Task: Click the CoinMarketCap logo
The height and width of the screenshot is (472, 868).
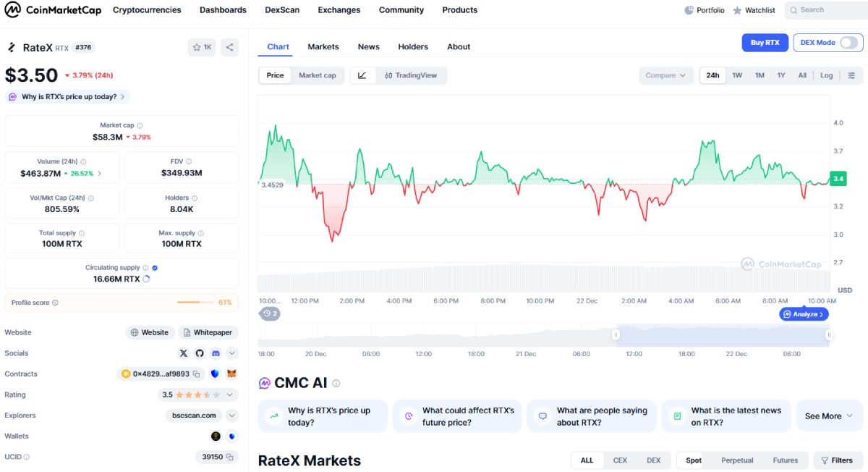Action: coord(54,10)
